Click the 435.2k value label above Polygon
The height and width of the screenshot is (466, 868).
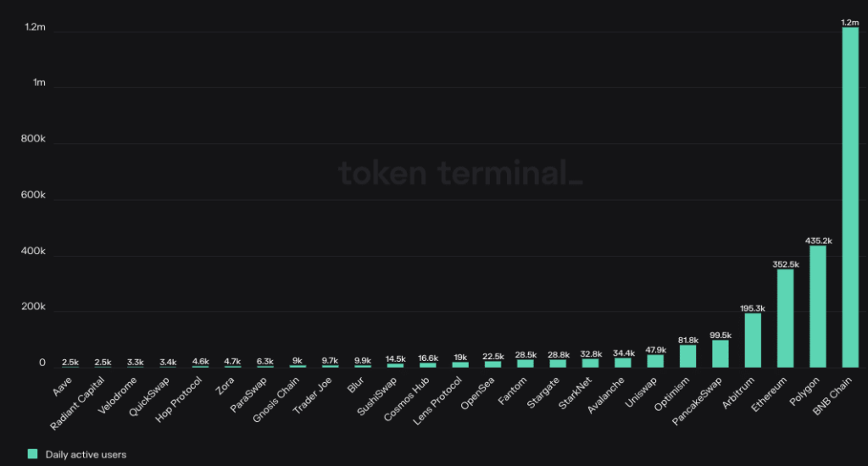(x=818, y=241)
